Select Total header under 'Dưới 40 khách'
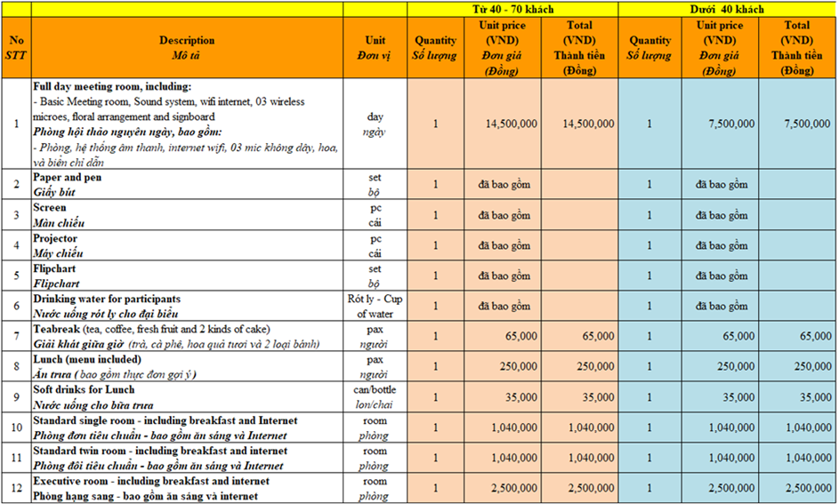This screenshot has height=504, width=839. click(x=796, y=48)
